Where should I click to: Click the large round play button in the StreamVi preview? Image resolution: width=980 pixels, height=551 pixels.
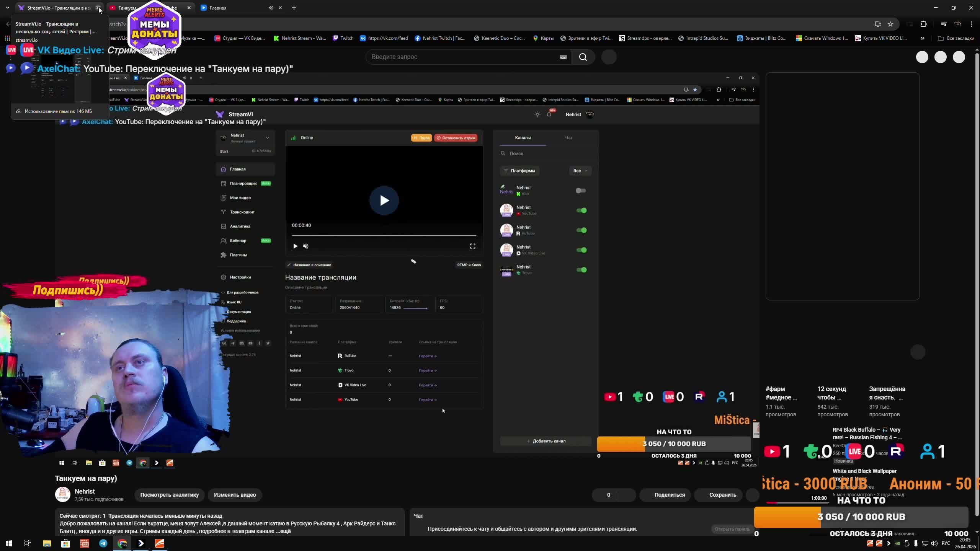[x=384, y=201]
